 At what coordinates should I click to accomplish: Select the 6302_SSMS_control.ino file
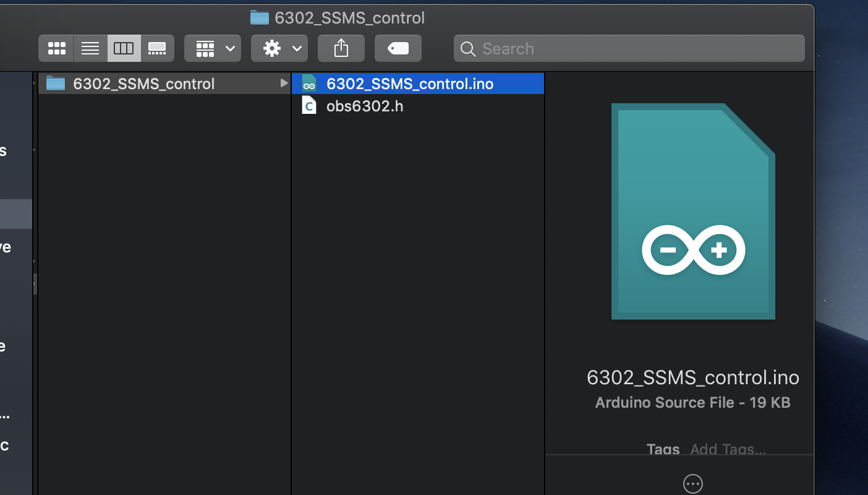(418, 84)
